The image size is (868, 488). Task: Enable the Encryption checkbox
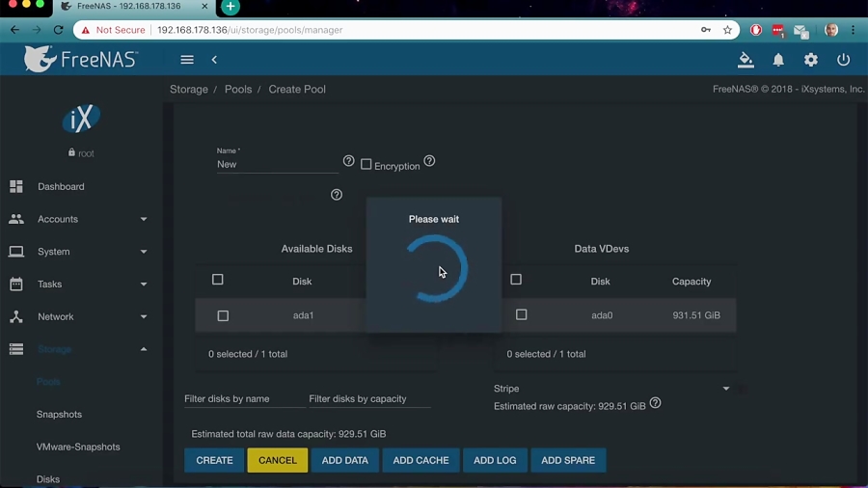[x=366, y=164]
